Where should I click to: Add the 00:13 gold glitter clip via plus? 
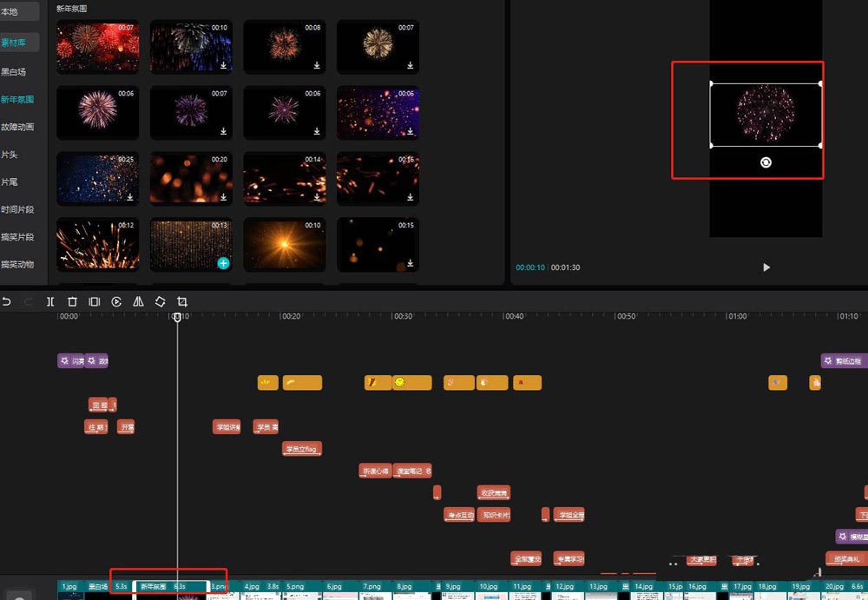point(223,262)
